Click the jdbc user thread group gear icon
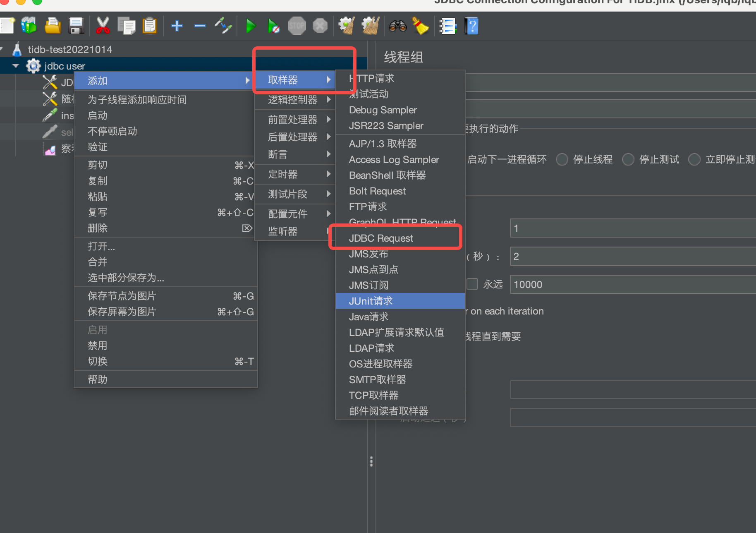This screenshot has width=756, height=533. coord(33,66)
